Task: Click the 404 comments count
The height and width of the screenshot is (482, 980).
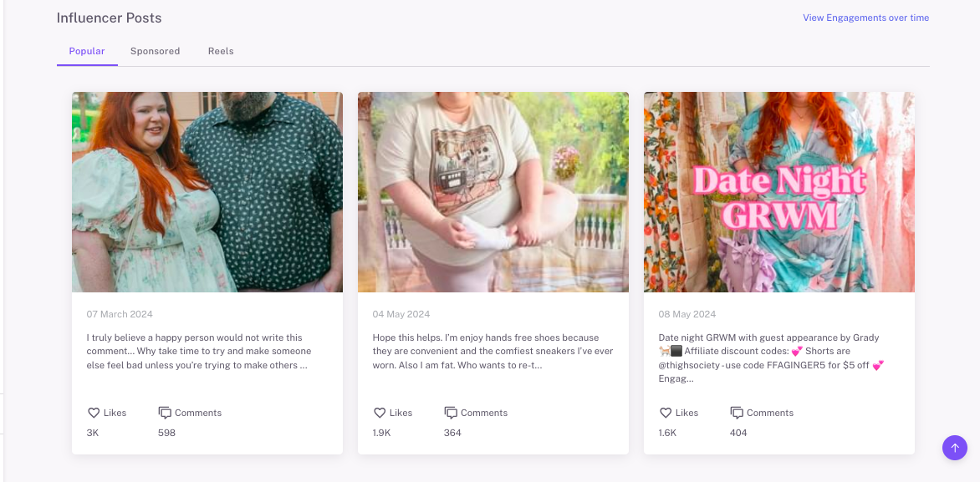Action: (738, 433)
